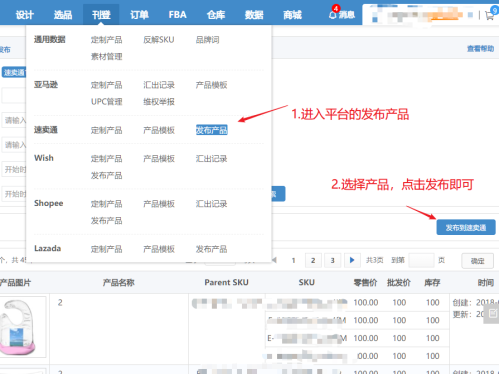The width and height of the screenshot is (499, 374).
Task: Select the 速卖通 platform tab at left
Action: pos(14,72)
